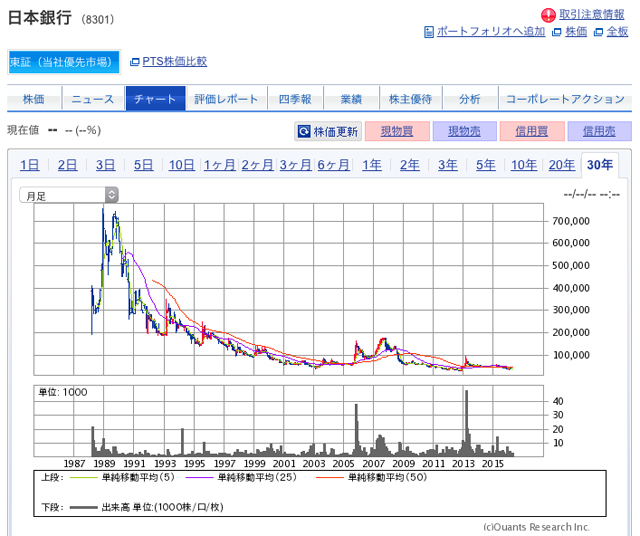Click 単純移動平均(5) legend entry
This screenshot has width=640, height=536.
pyautogui.click(x=122, y=477)
